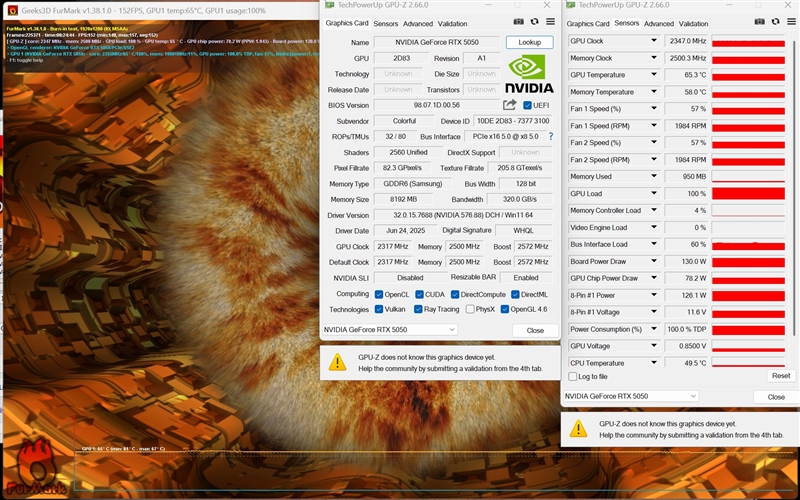Click the Reset button in the Sensors window
The width and height of the screenshot is (800, 500).
point(781,376)
